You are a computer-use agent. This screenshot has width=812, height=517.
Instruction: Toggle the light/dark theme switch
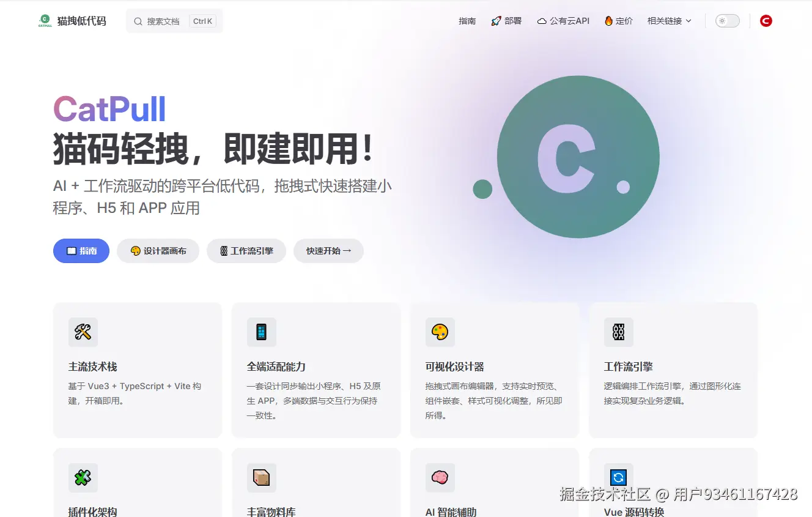[x=728, y=21]
